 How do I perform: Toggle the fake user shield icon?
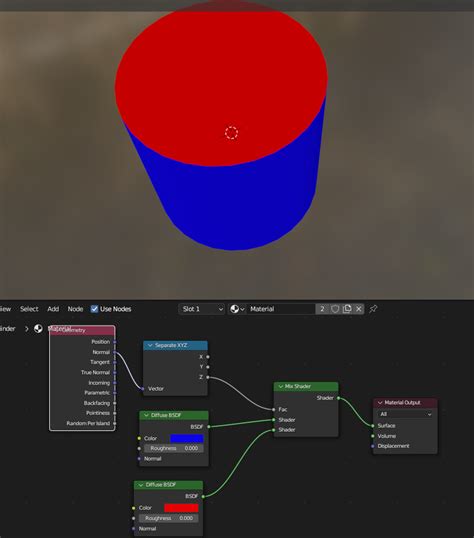tap(335, 309)
